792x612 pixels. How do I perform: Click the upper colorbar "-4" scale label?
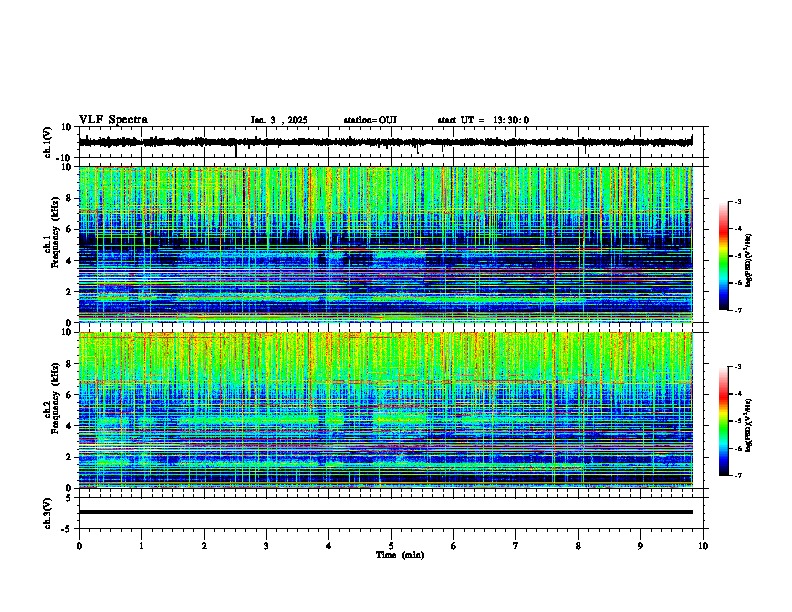tap(737, 229)
